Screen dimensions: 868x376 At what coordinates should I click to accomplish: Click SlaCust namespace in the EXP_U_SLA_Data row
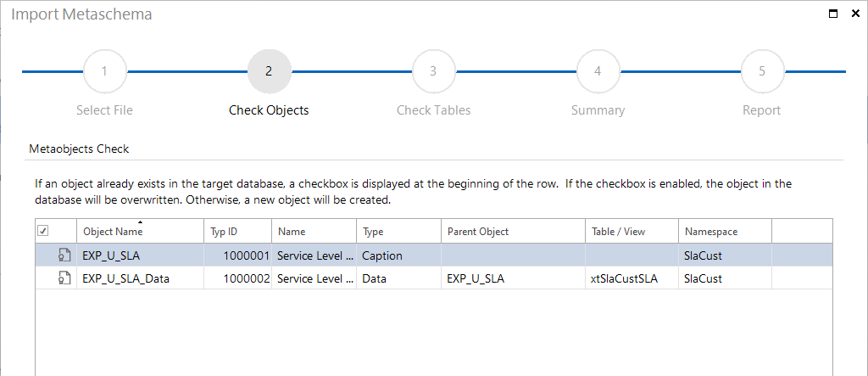[726, 279]
